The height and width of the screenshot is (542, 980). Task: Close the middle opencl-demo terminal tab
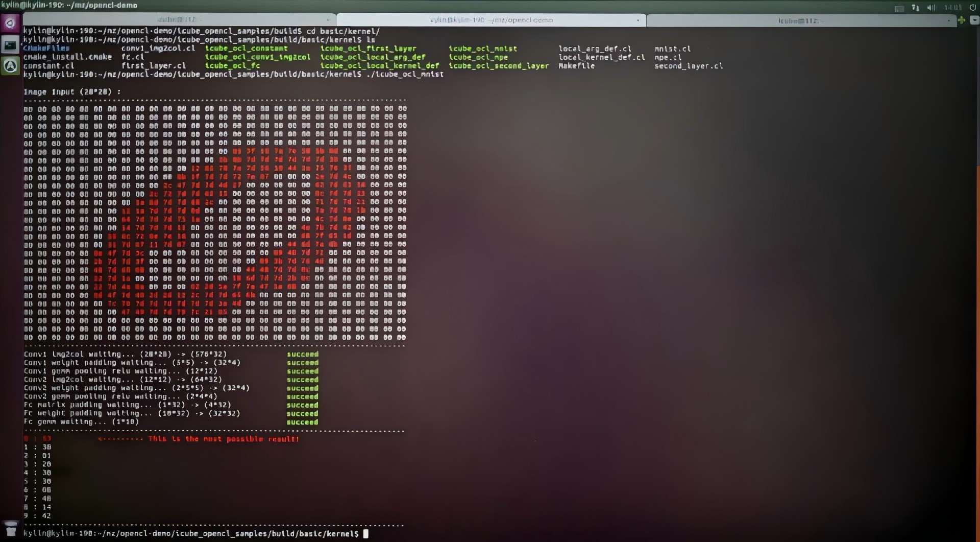pyautogui.click(x=638, y=20)
